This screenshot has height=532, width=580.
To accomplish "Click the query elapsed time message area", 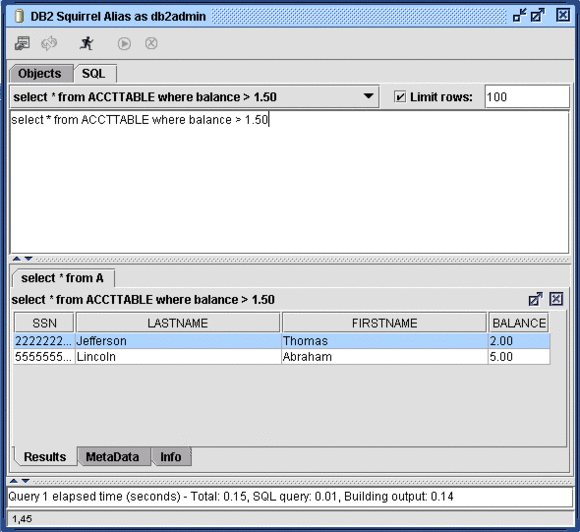I will pyautogui.click(x=289, y=496).
